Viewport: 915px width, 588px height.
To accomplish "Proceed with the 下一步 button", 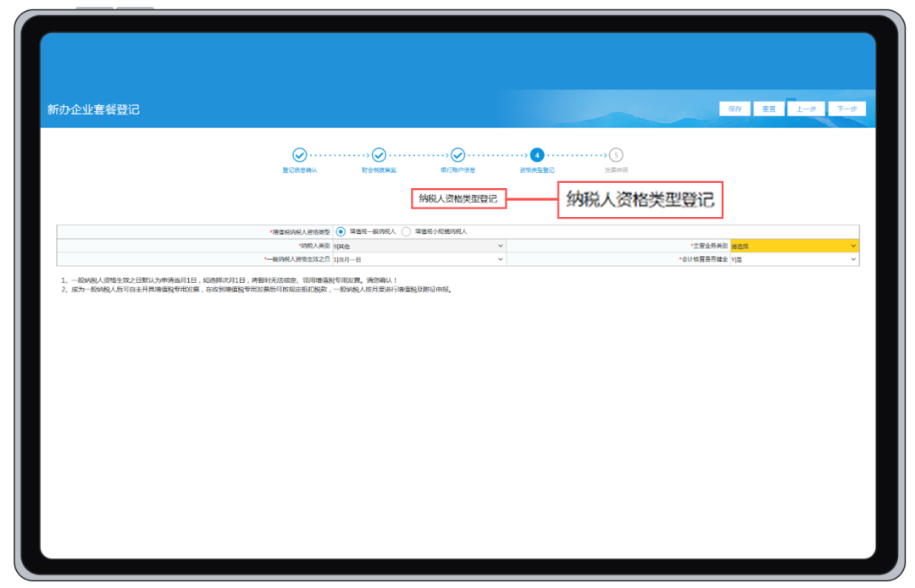I will pyautogui.click(x=846, y=109).
